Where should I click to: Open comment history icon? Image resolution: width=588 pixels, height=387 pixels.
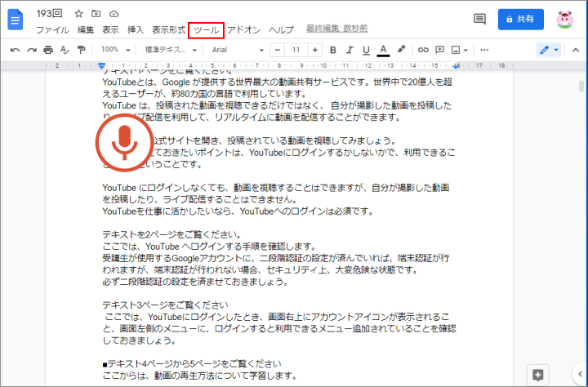tap(479, 19)
